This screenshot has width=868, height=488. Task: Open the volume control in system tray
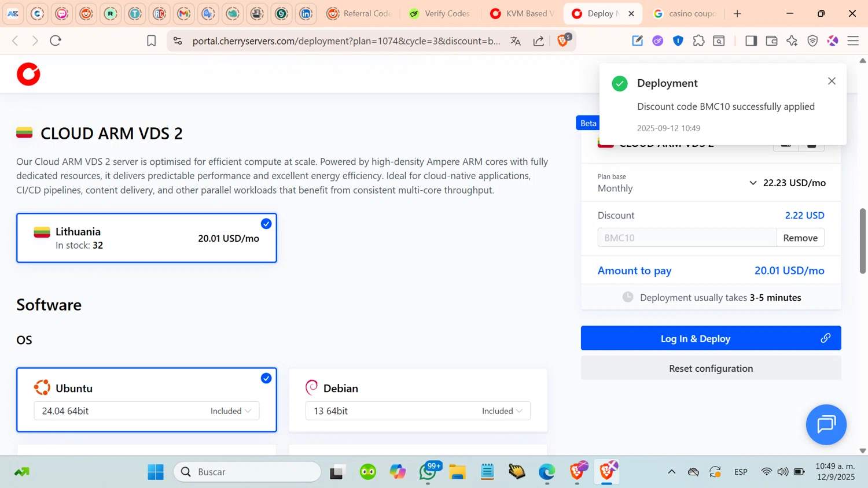783,472
